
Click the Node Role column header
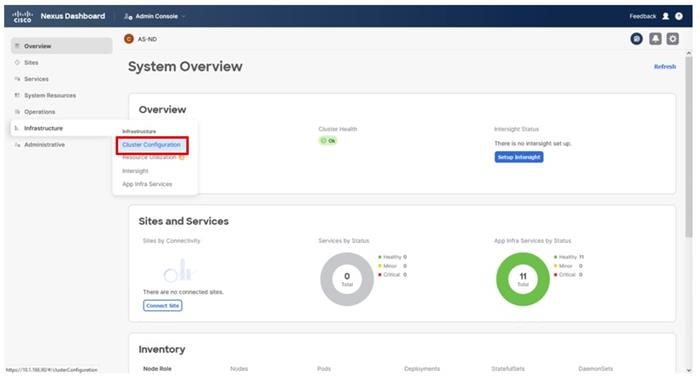click(x=157, y=369)
